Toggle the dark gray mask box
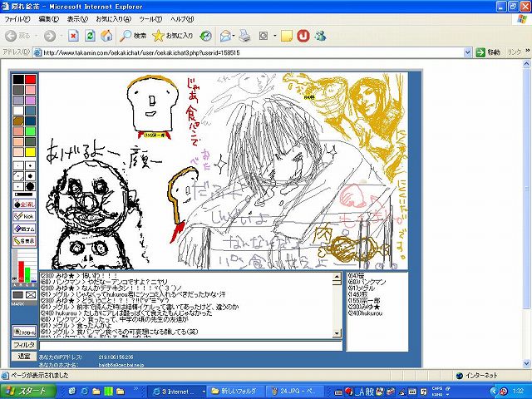The height and width of the screenshot is (399, 532). [x=18, y=295]
